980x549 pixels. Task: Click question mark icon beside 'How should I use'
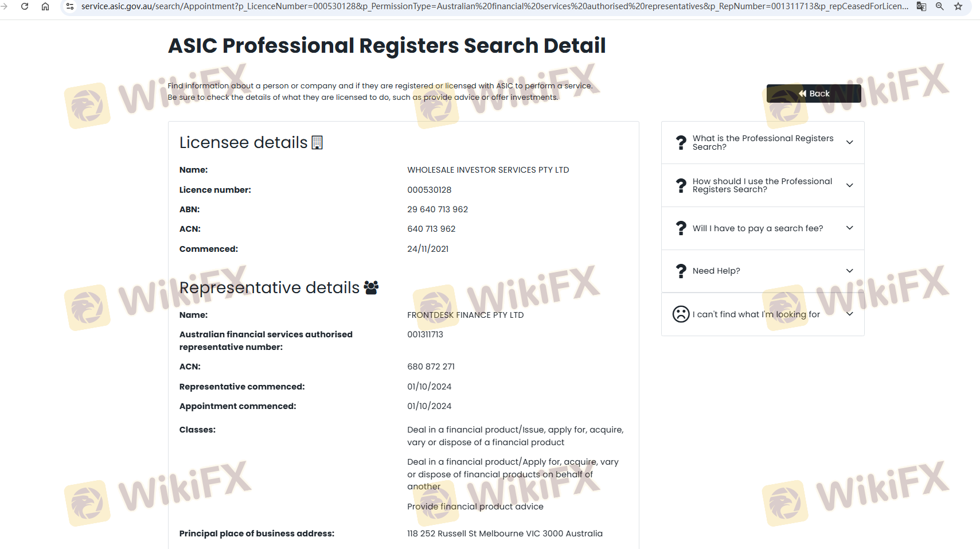pyautogui.click(x=681, y=185)
